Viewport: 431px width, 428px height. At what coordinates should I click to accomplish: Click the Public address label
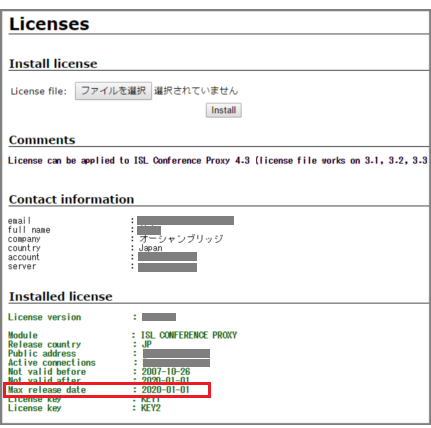(x=42, y=353)
